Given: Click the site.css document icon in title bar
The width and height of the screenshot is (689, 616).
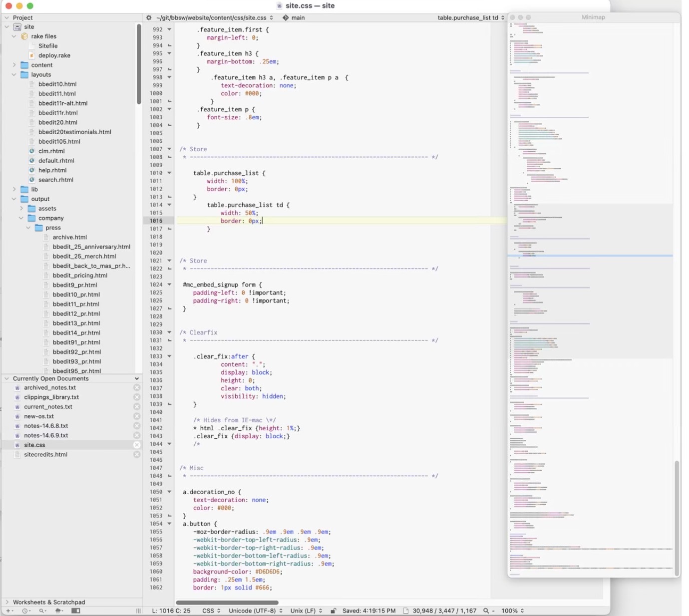Looking at the screenshot, I should click(x=280, y=6).
